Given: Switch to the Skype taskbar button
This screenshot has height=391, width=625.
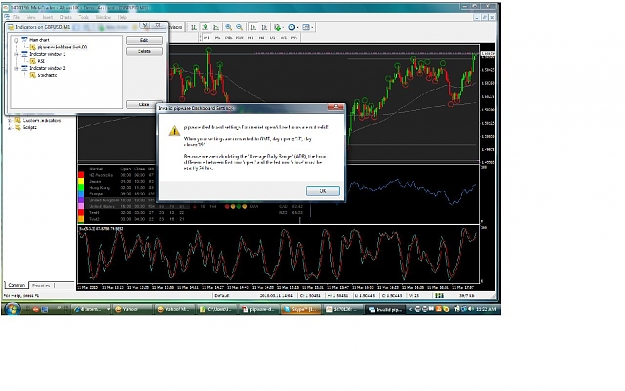Looking at the screenshot, I should coord(301,309).
